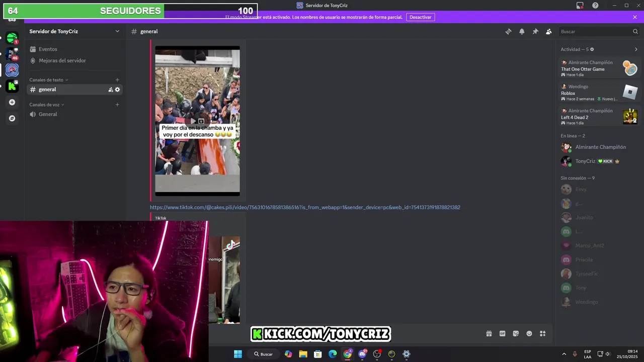Viewport: 644px width, 362px height.
Task: Open the second TikTok embed thumbnail
Action: [224, 279]
